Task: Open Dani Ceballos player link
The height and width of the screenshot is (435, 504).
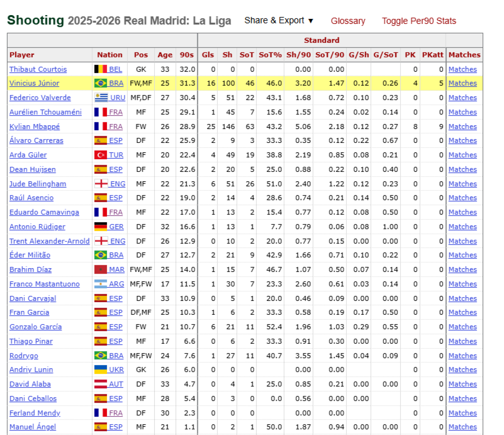Action: point(33,398)
